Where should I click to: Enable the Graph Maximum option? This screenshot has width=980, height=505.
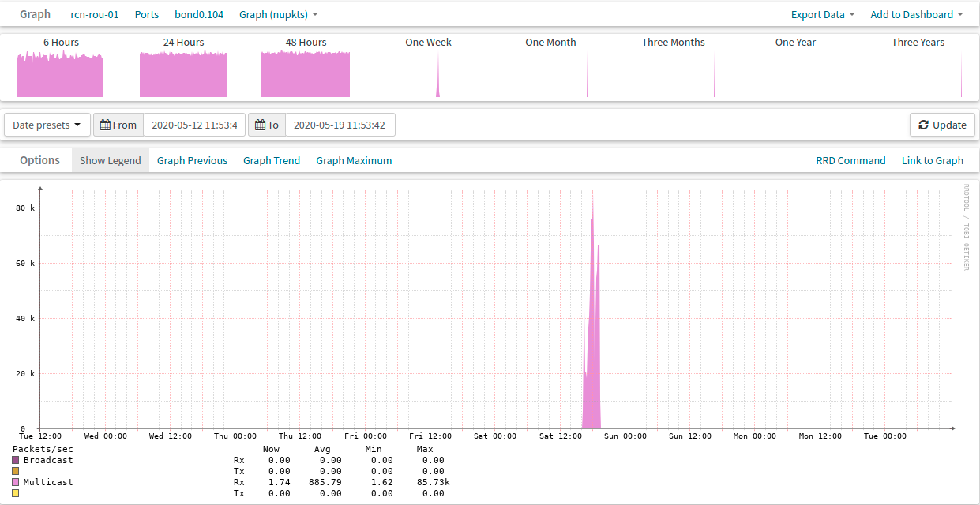tap(354, 160)
